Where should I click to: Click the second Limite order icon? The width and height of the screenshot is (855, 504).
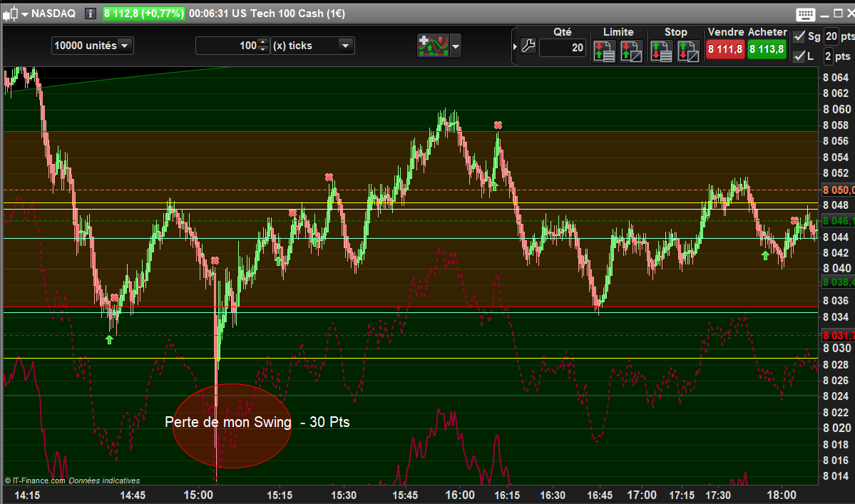click(x=631, y=52)
